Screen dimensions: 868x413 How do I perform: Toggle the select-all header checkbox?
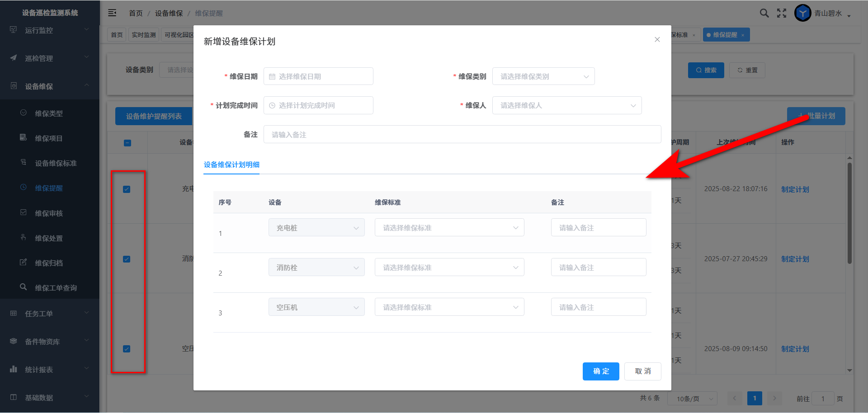click(127, 143)
